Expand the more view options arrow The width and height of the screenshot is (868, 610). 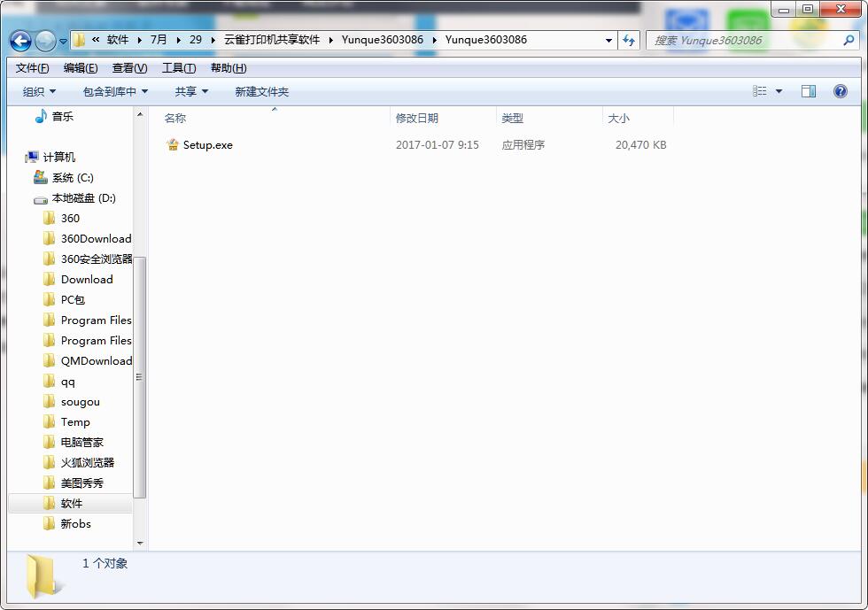779,91
